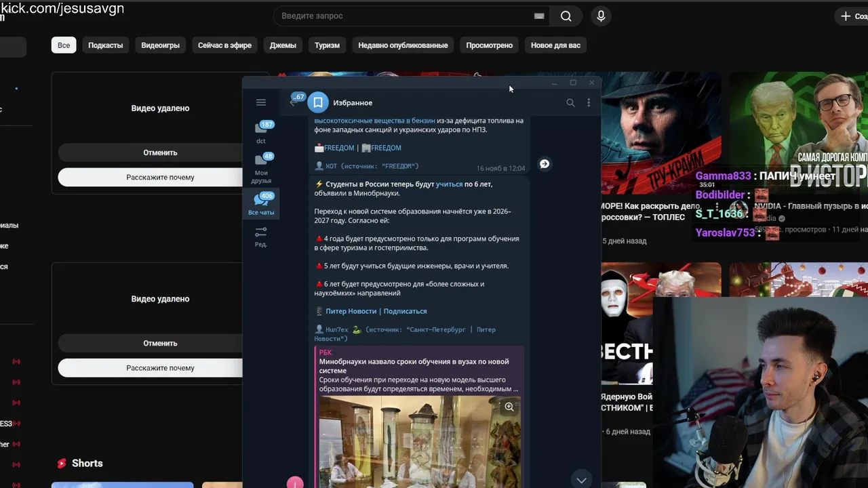Open the link высокотоксичные вещества в бензин
The image size is (868, 488).
coord(374,121)
